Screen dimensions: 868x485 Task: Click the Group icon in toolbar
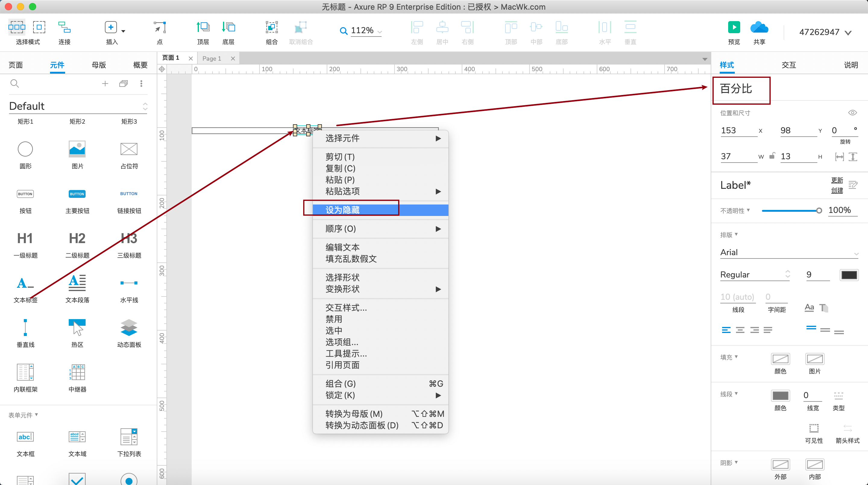[x=272, y=27]
